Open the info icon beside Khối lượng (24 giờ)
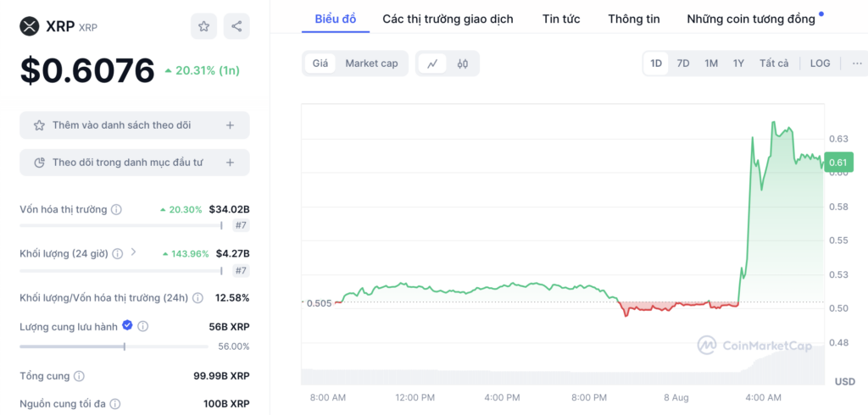 point(117,254)
